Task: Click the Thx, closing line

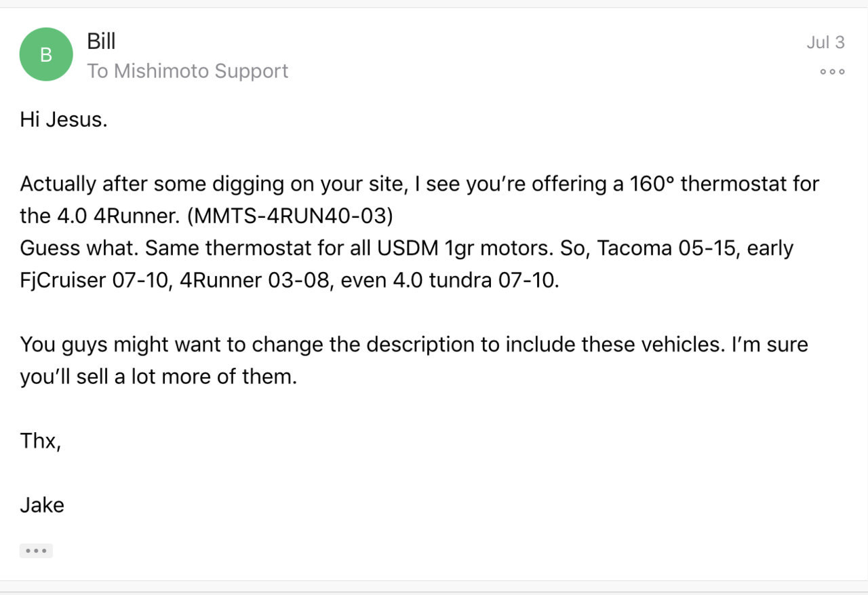Action: tap(41, 441)
